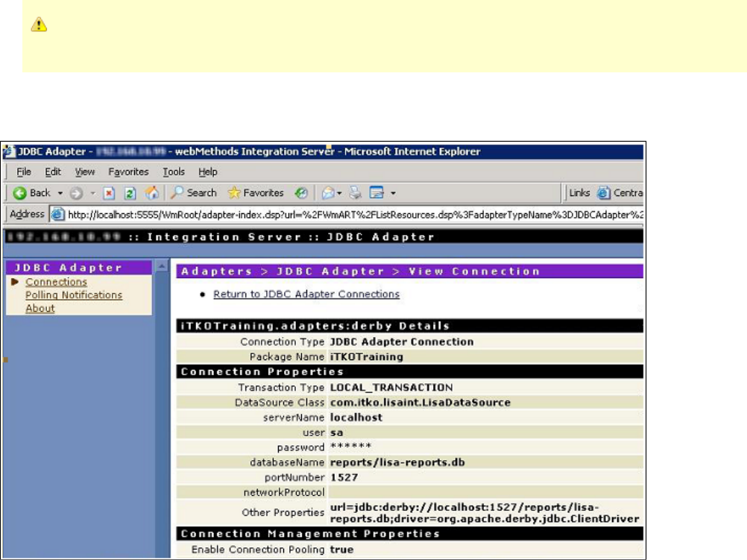Image resolution: width=747 pixels, height=560 pixels.
Task: Click the sidebar scrollbar up arrow
Action: 162,266
